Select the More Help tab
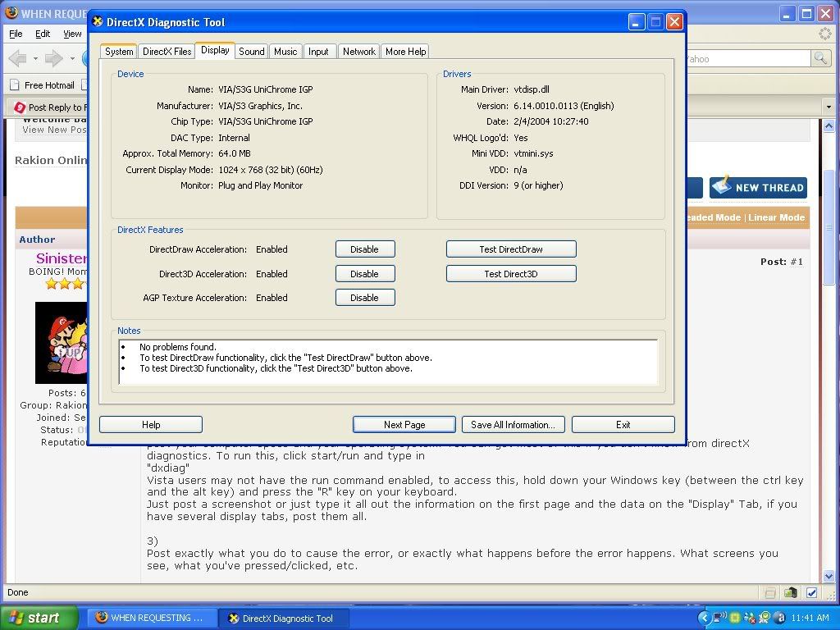840x630 pixels. pyautogui.click(x=405, y=52)
